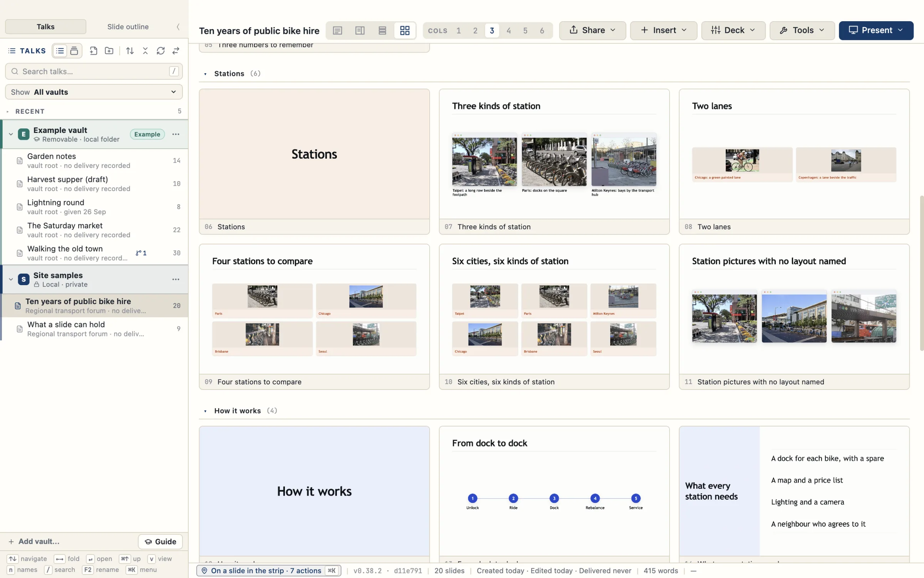Select the grid layout view icon
The image size is (924, 578).
click(405, 30)
